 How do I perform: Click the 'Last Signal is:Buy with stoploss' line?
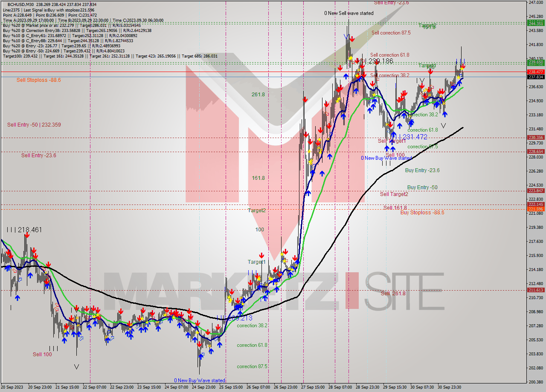[48, 9]
